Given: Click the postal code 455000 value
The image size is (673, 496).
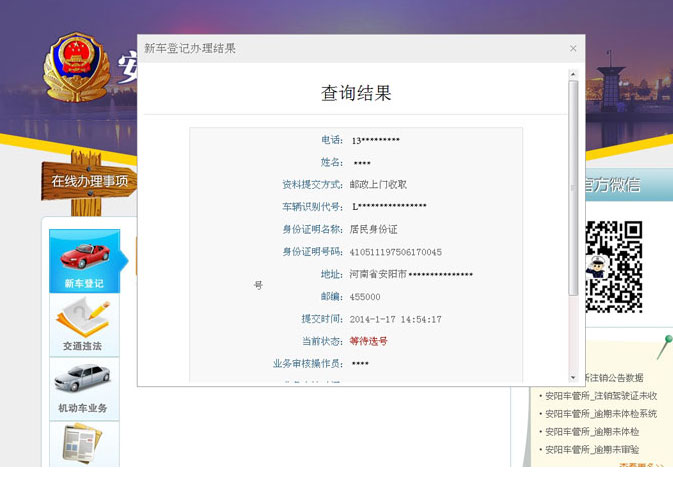Looking at the screenshot, I should 365,297.
